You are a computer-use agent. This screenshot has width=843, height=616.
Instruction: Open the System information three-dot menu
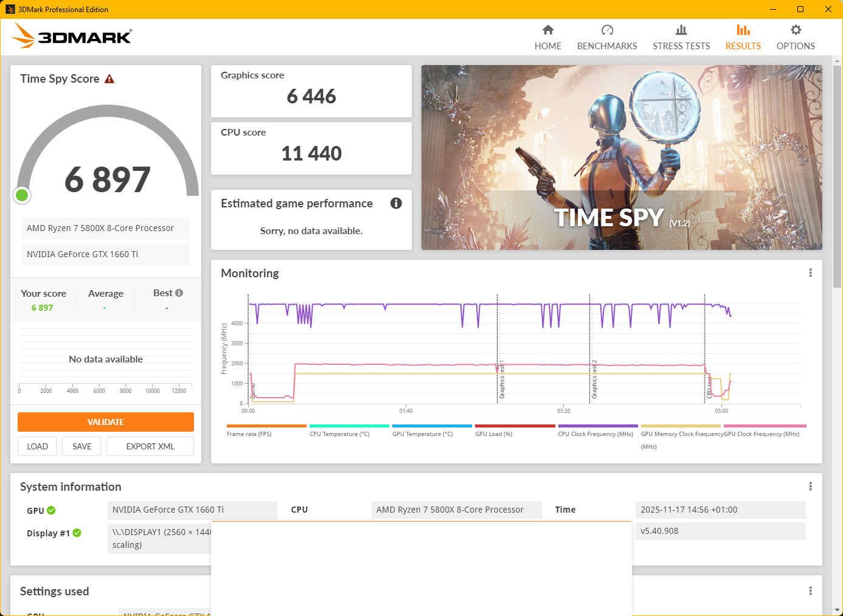(x=810, y=486)
